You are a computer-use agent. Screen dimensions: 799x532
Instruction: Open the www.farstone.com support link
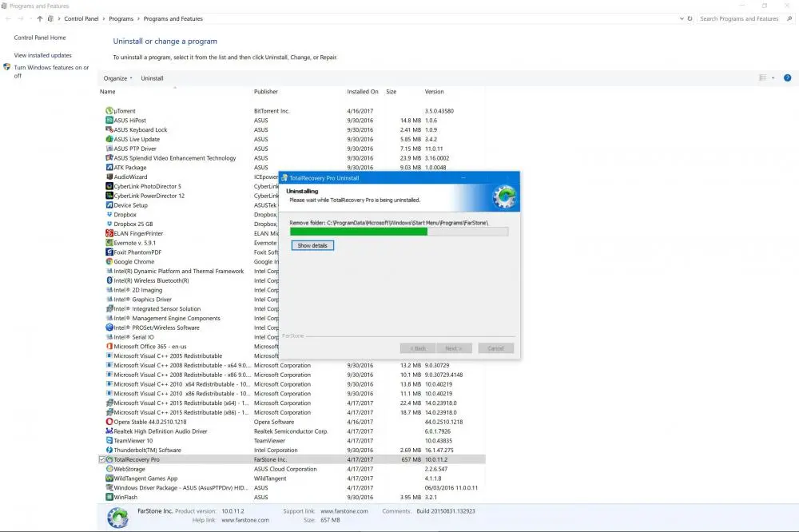344,511
